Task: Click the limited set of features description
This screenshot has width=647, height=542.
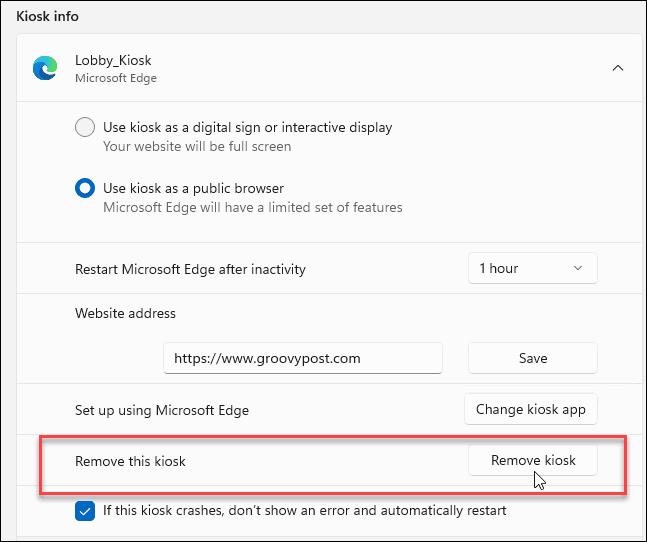Action: tap(253, 207)
